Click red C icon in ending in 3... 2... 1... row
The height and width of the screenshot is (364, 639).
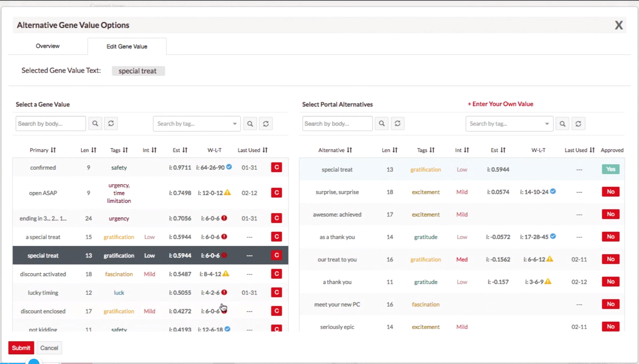(276, 218)
